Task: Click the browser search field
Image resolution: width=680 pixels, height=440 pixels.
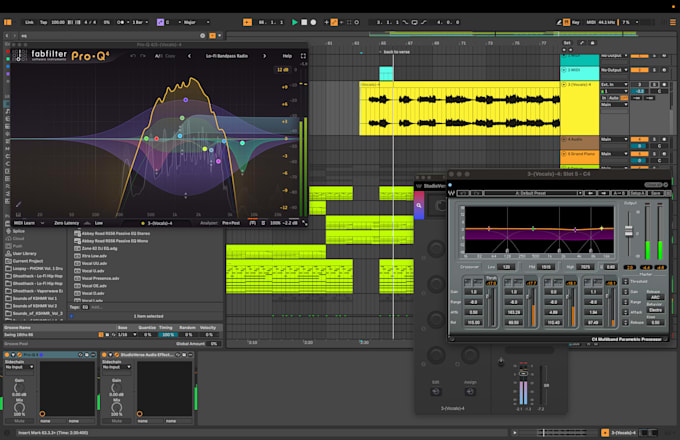Action: click(108, 36)
